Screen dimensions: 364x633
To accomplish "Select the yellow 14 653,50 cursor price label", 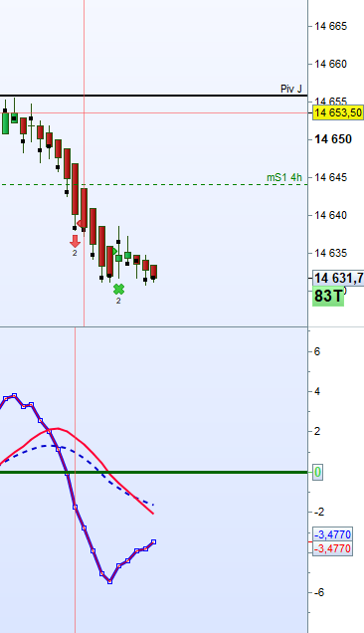I will [x=338, y=112].
